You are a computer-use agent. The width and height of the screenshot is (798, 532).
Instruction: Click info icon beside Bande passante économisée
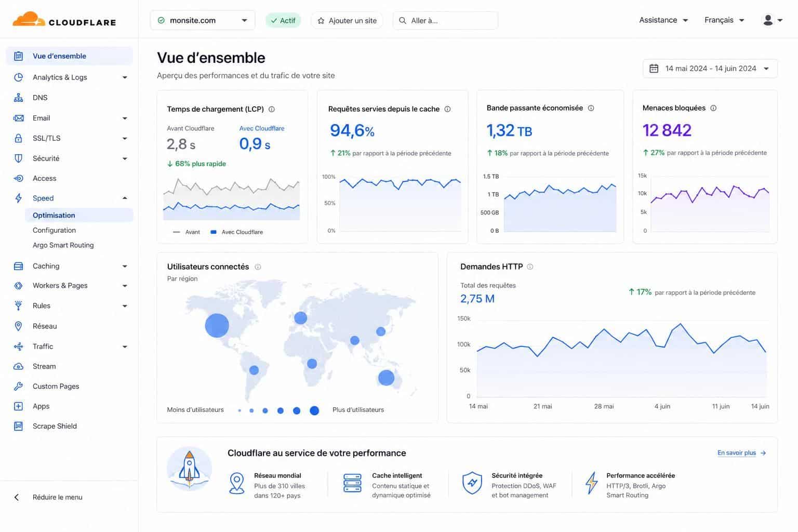pyautogui.click(x=591, y=108)
